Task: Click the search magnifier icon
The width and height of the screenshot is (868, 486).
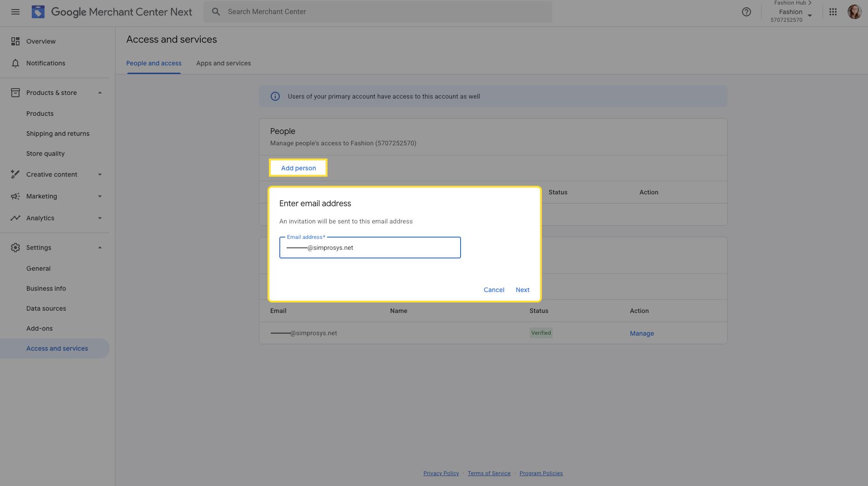Action: pyautogui.click(x=216, y=12)
